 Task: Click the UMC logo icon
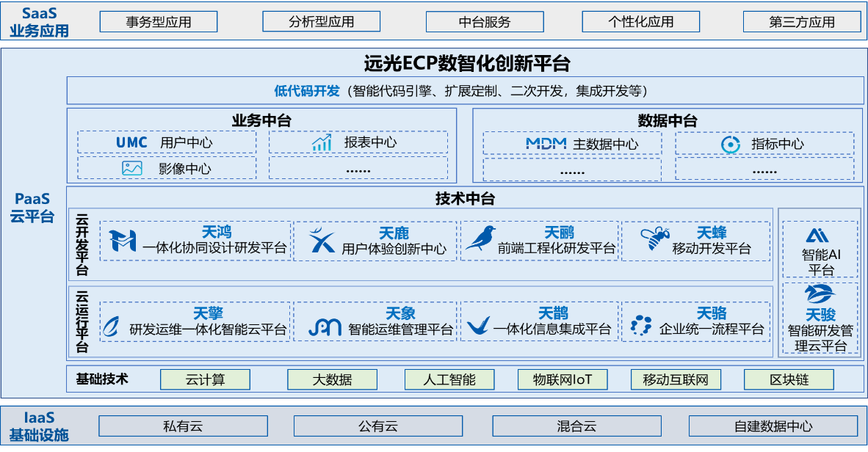point(131,142)
